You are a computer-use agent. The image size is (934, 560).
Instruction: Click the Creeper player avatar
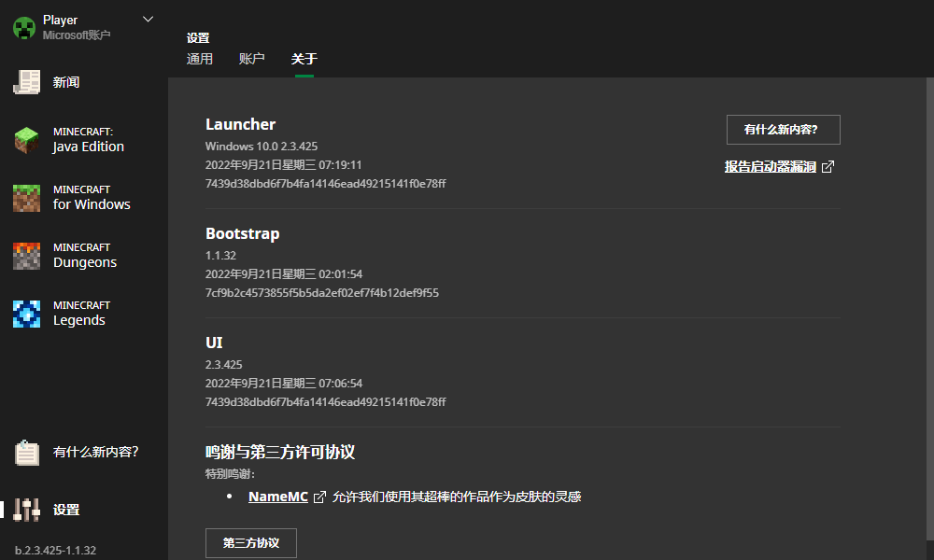pyautogui.click(x=23, y=25)
